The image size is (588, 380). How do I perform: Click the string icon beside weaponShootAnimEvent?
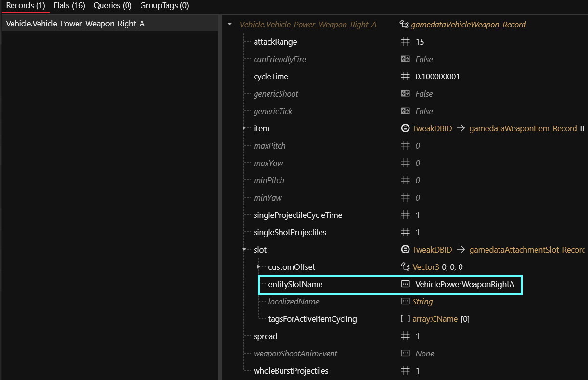(405, 354)
